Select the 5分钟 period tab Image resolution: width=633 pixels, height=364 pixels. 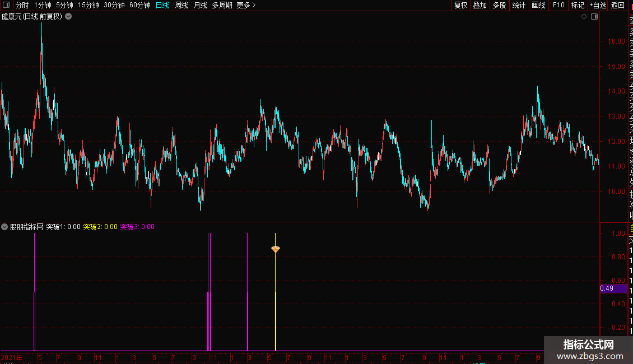pos(64,5)
